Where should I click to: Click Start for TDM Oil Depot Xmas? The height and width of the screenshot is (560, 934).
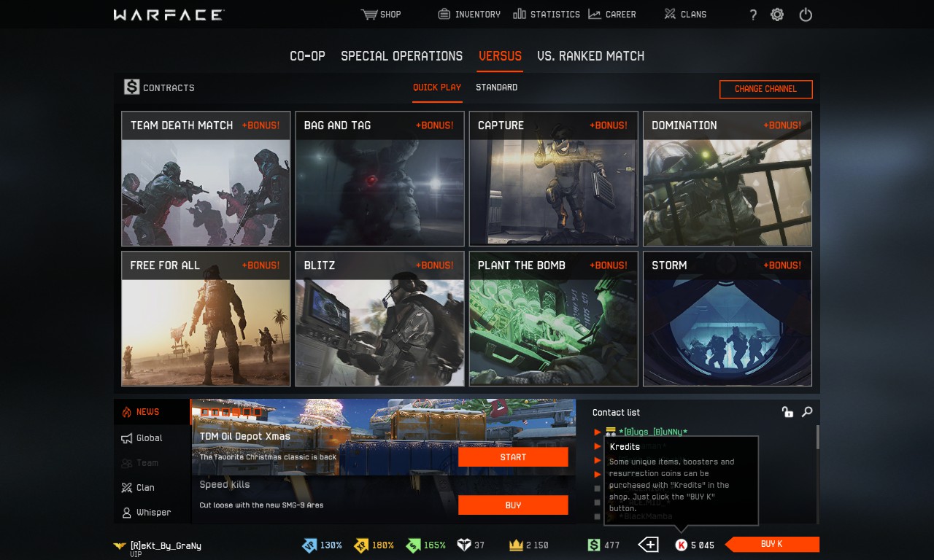tap(513, 457)
